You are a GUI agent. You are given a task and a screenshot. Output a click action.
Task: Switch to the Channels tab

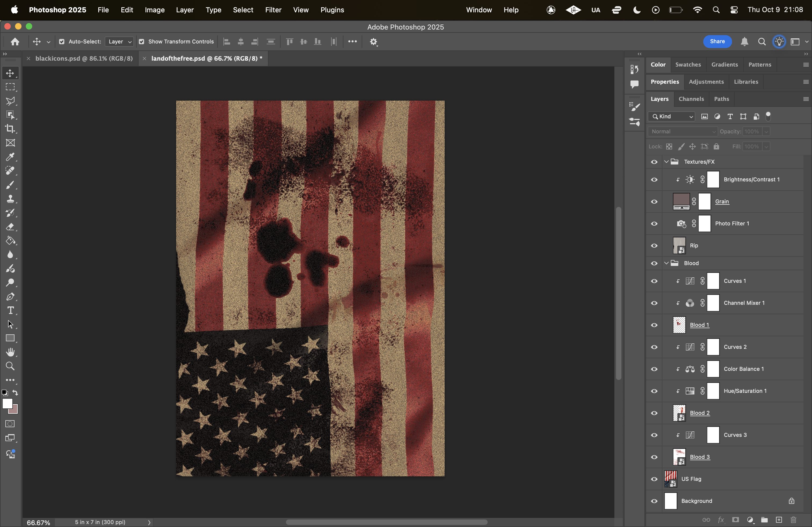coord(691,99)
